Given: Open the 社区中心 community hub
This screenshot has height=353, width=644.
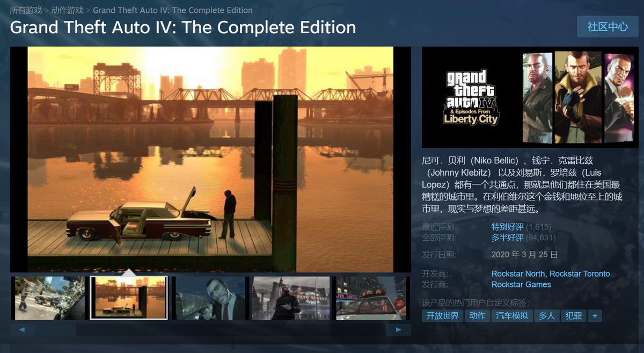Looking at the screenshot, I should coord(608,26).
